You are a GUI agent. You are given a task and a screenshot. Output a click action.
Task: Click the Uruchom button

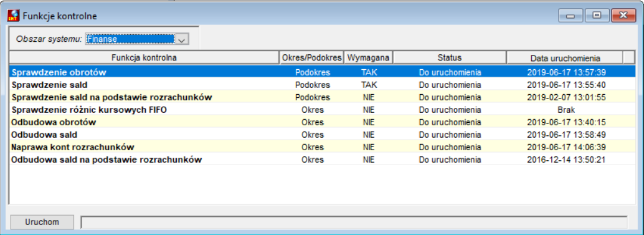point(42,222)
